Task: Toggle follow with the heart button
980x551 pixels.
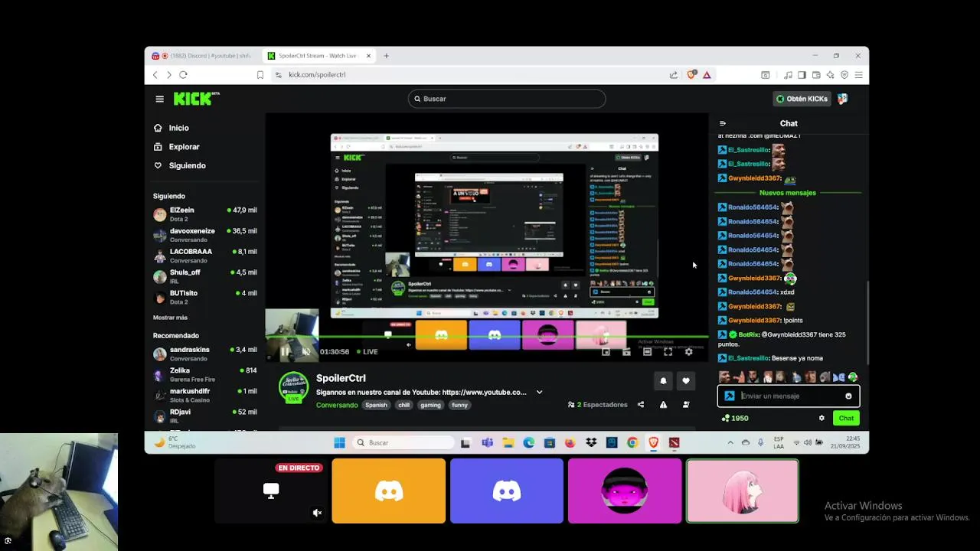Action: pyautogui.click(x=685, y=381)
